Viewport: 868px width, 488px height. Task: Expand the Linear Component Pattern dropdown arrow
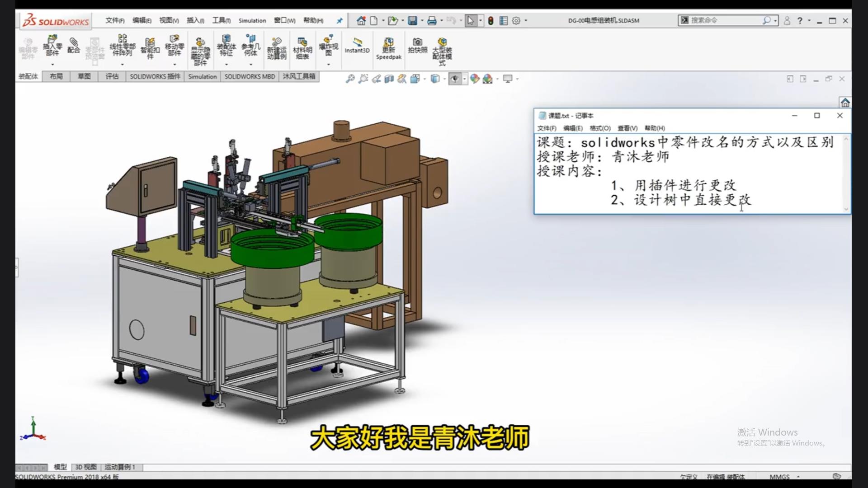click(x=123, y=65)
